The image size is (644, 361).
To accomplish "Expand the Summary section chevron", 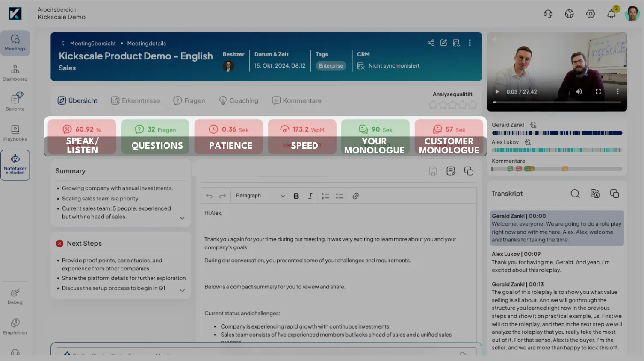I will [x=182, y=218].
